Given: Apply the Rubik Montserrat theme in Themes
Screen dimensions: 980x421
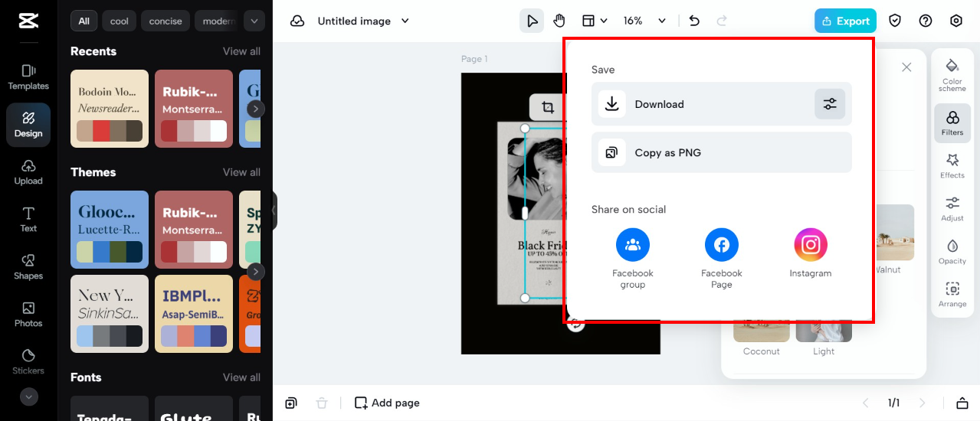Looking at the screenshot, I should 194,230.
